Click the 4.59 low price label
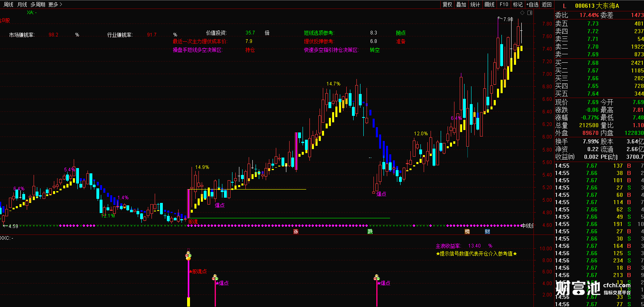Screen dimensions: 644x307 (13, 226)
